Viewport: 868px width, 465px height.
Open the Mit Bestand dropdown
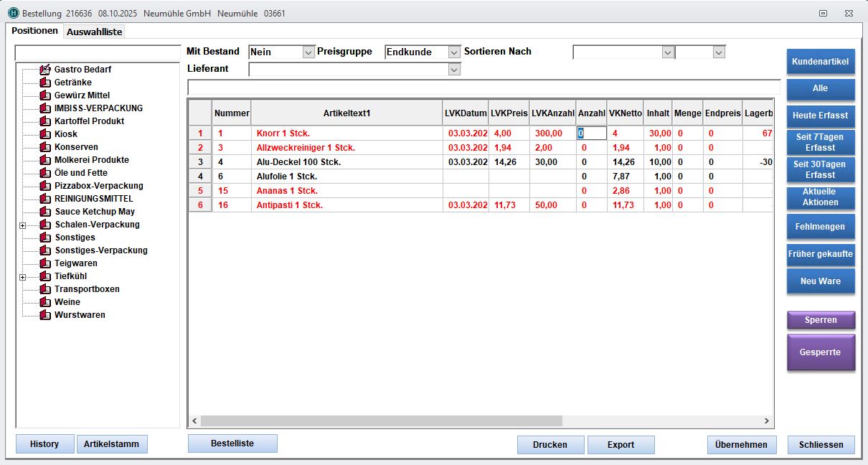(x=308, y=52)
